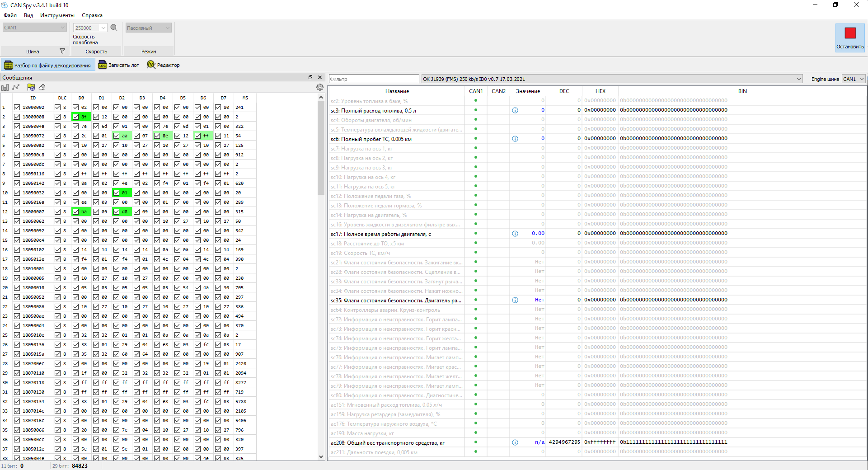
Task: Click the bus filter funnel icon
Action: pyautogui.click(x=62, y=51)
